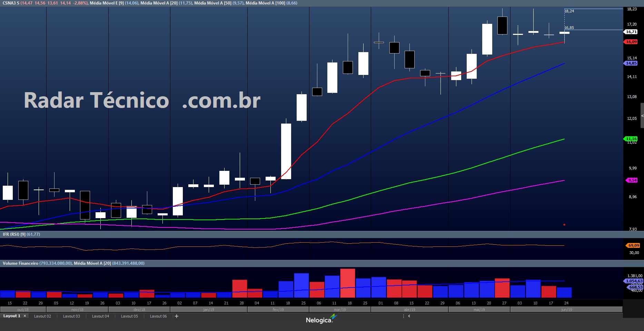Switch to Layout 03 tab
Image resolution: width=644 pixels, height=331 pixels.
(x=71, y=316)
